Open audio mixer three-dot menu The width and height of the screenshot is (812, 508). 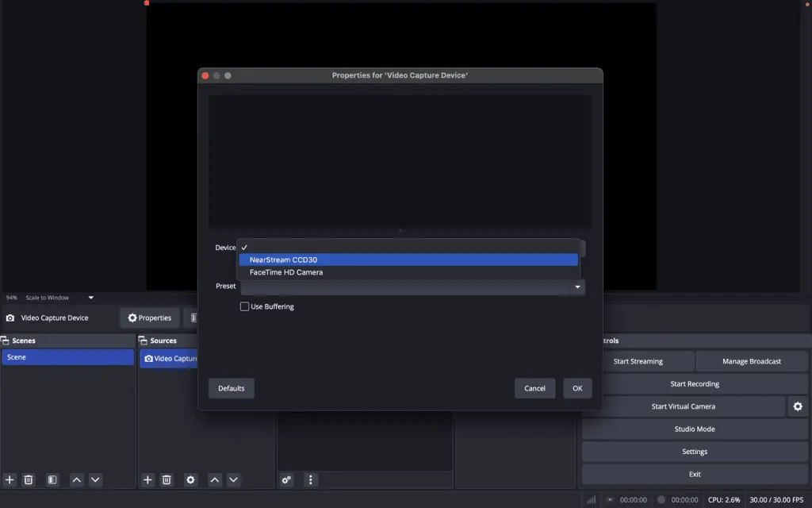(311, 479)
